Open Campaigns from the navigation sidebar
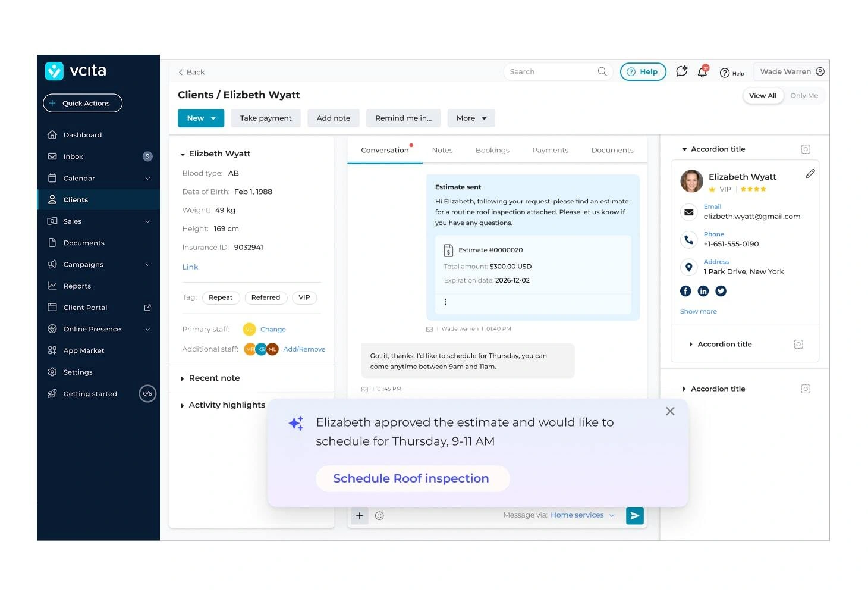The image size is (868, 595). coord(83,264)
